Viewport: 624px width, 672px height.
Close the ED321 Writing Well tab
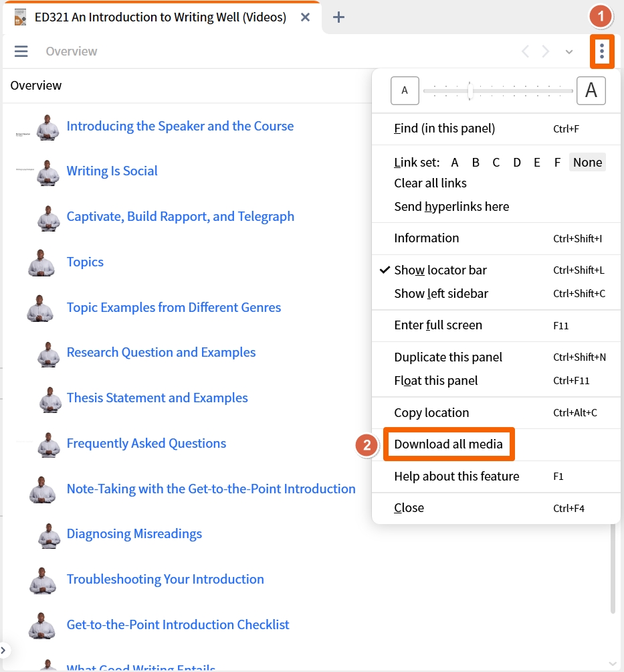(305, 17)
